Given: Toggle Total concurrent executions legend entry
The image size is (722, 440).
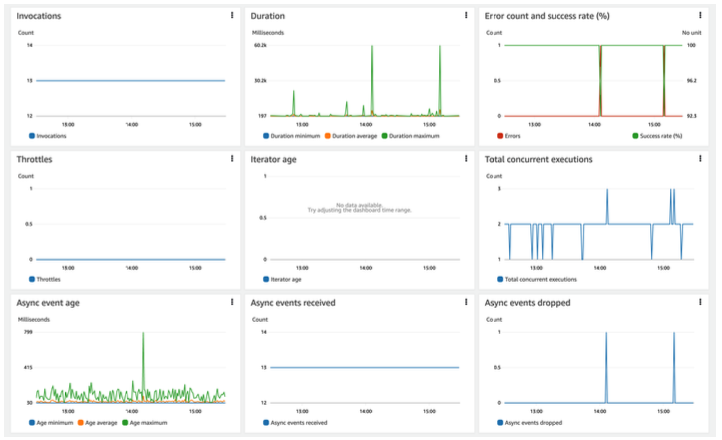Looking at the screenshot, I should [x=537, y=279].
